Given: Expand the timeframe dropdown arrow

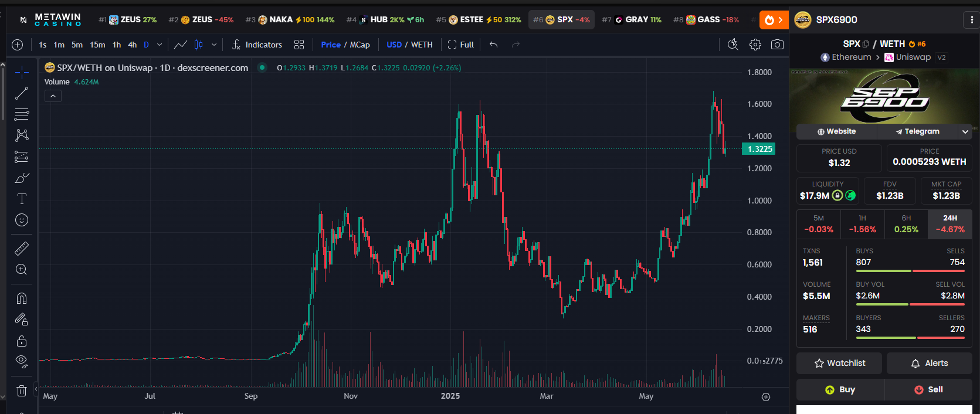Looking at the screenshot, I should (160, 45).
